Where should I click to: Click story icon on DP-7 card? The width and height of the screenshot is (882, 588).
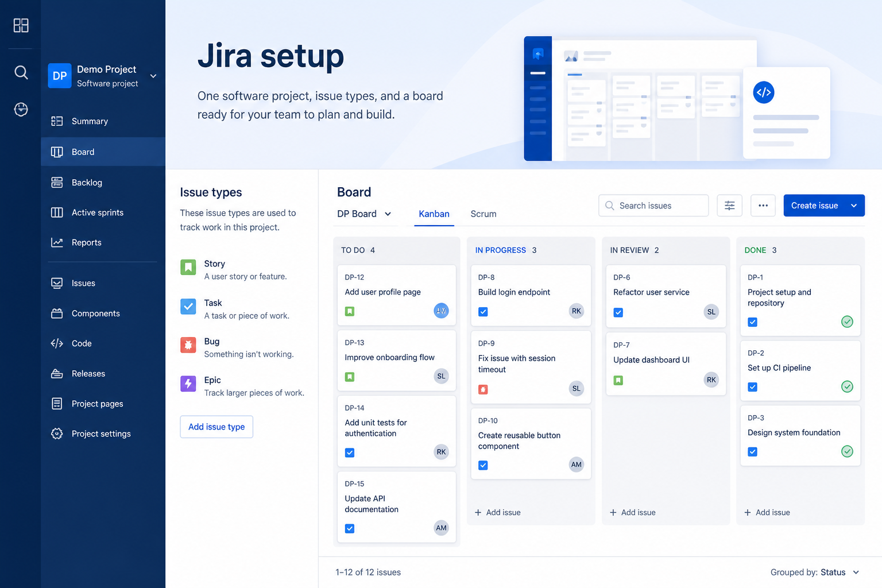[x=618, y=380]
